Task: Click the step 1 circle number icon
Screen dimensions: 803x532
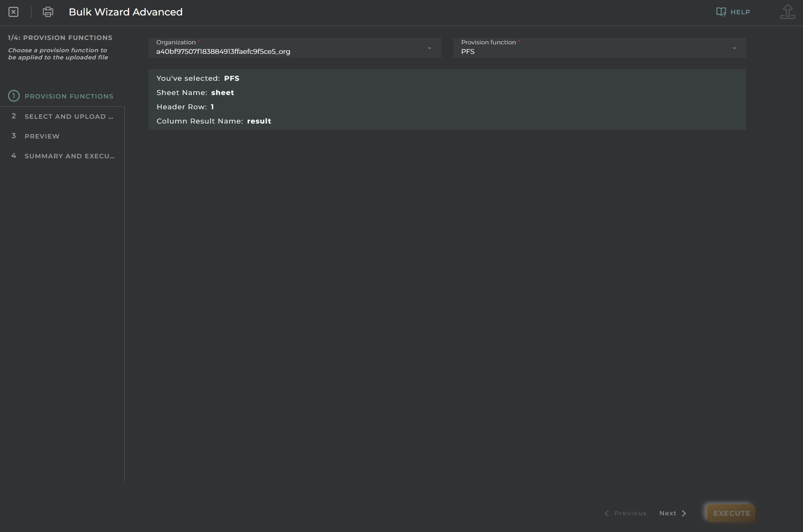Action: [x=14, y=96]
